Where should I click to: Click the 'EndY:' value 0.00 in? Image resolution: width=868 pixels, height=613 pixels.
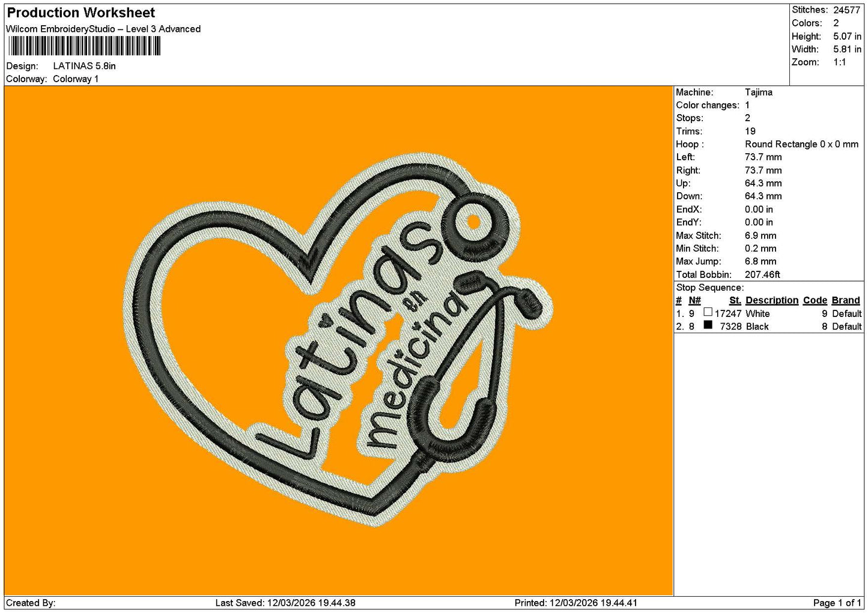[x=759, y=223]
